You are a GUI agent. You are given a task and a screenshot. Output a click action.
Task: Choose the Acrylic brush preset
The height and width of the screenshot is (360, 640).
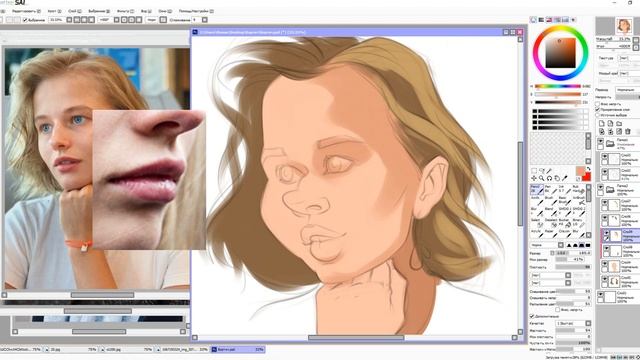pos(537,234)
